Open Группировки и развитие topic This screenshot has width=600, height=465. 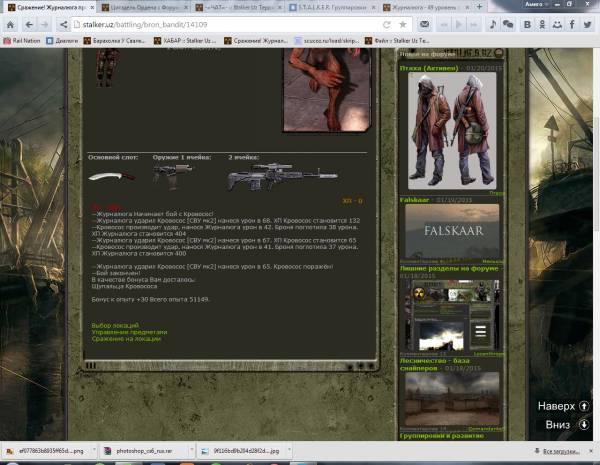[442, 436]
